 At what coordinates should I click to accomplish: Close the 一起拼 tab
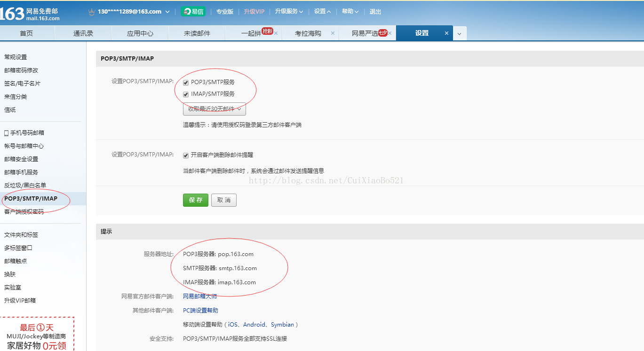click(x=276, y=33)
